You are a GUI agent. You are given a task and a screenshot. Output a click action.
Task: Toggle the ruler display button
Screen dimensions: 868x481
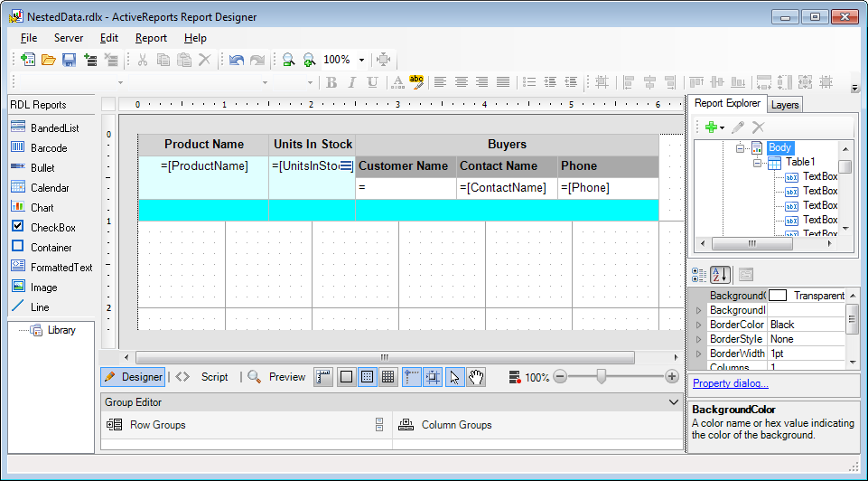pos(324,377)
